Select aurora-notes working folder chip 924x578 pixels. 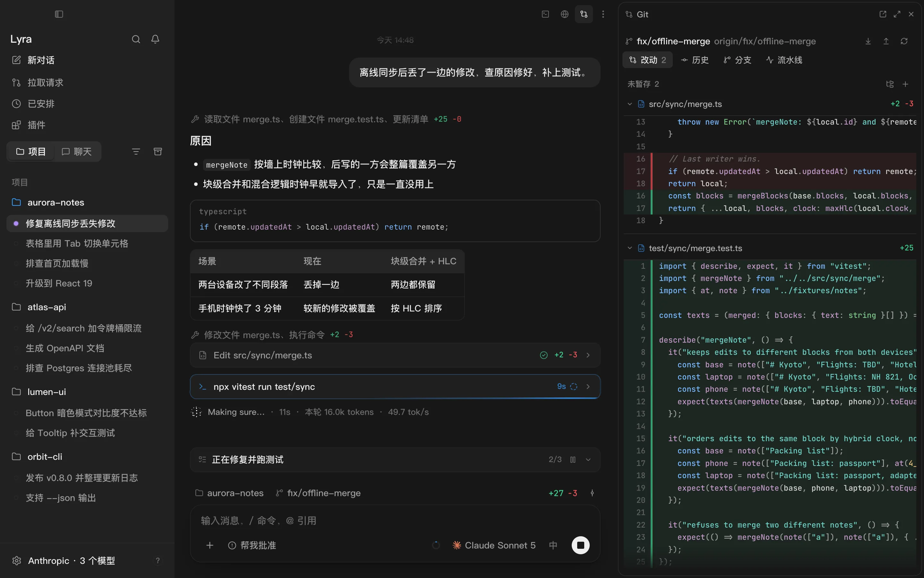tap(229, 493)
